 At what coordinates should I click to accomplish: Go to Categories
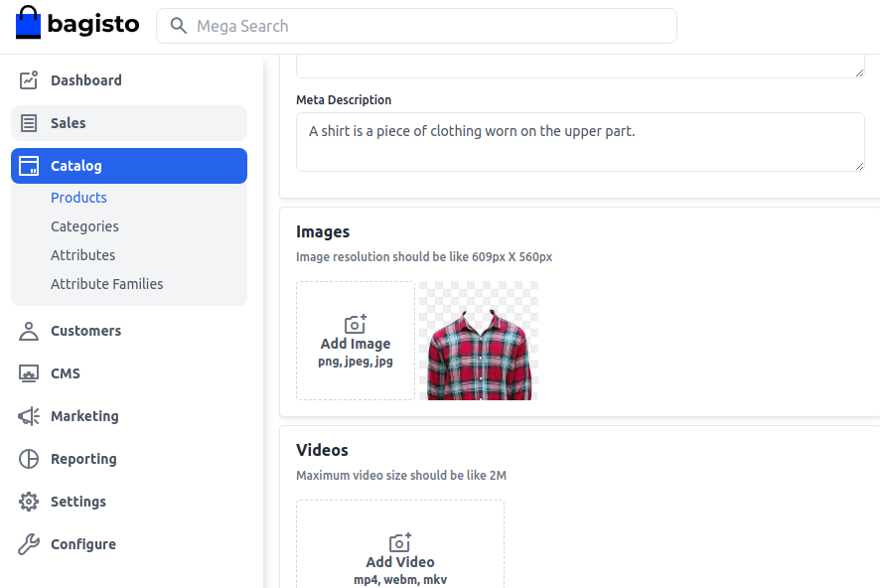pos(84,225)
